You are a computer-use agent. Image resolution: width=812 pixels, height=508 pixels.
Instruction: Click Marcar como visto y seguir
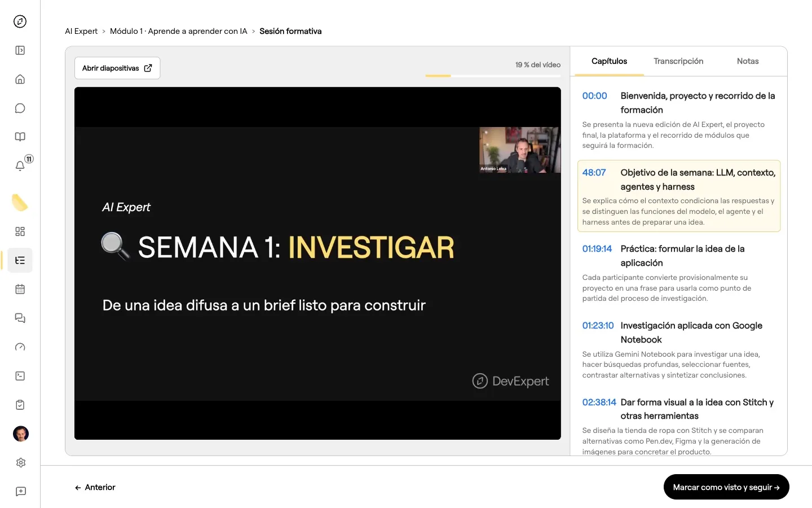click(x=726, y=487)
